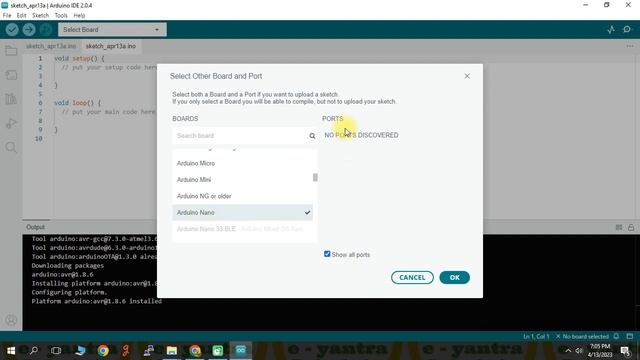Click No board selected in status bar

582,337
